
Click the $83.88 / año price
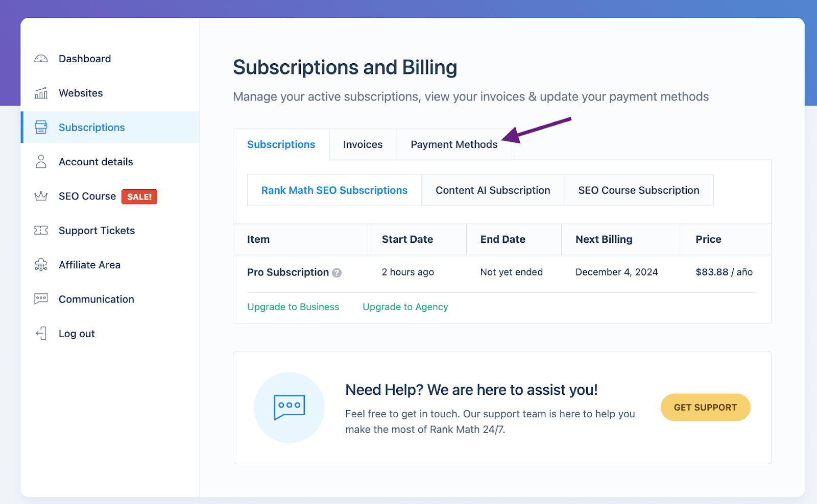tap(724, 272)
